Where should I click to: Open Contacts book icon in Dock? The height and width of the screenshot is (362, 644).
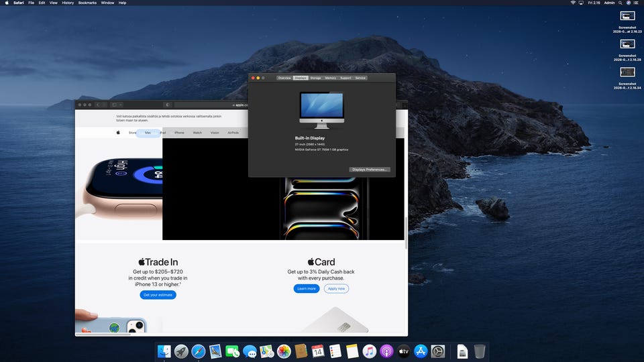point(301,351)
